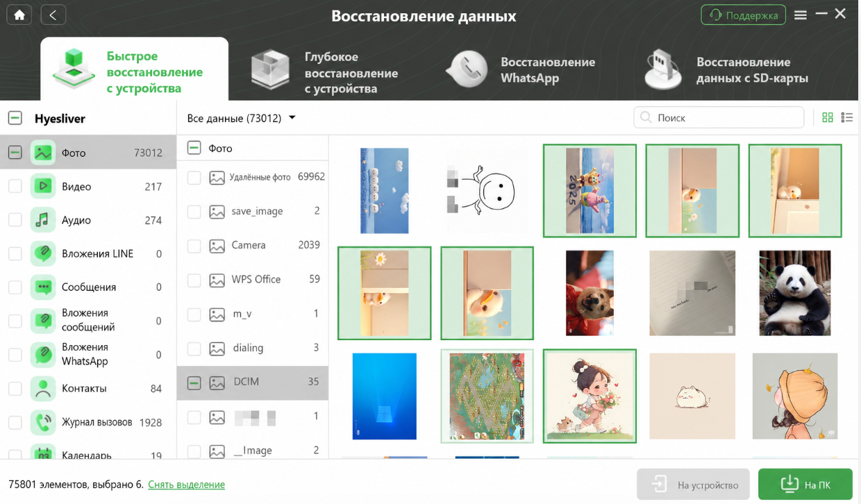Viewport: 861px width, 504px height.
Task: Check the Аудио checkbox
Action: click(15, 220)
